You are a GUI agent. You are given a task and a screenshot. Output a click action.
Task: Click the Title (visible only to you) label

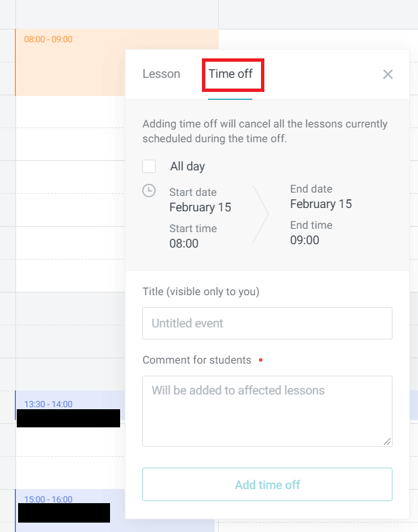pos(201,292)
